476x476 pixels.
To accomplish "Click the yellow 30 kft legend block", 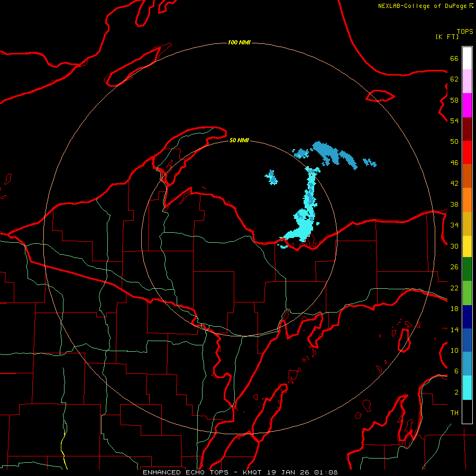I will (467, 246).
